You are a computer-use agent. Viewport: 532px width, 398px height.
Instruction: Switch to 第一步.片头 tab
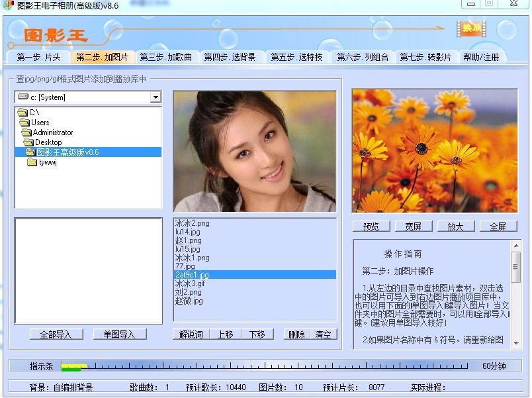pos(38,57)
